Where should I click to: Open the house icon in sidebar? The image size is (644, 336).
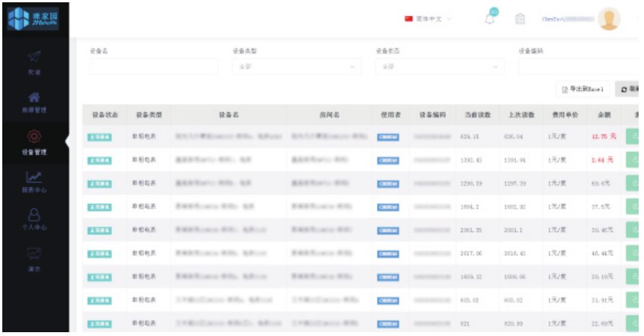(34, 98)
